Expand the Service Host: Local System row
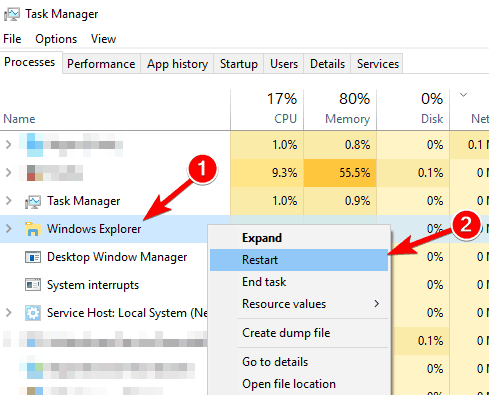This screenshot has height=395, width=489. [x=9, y=313]
